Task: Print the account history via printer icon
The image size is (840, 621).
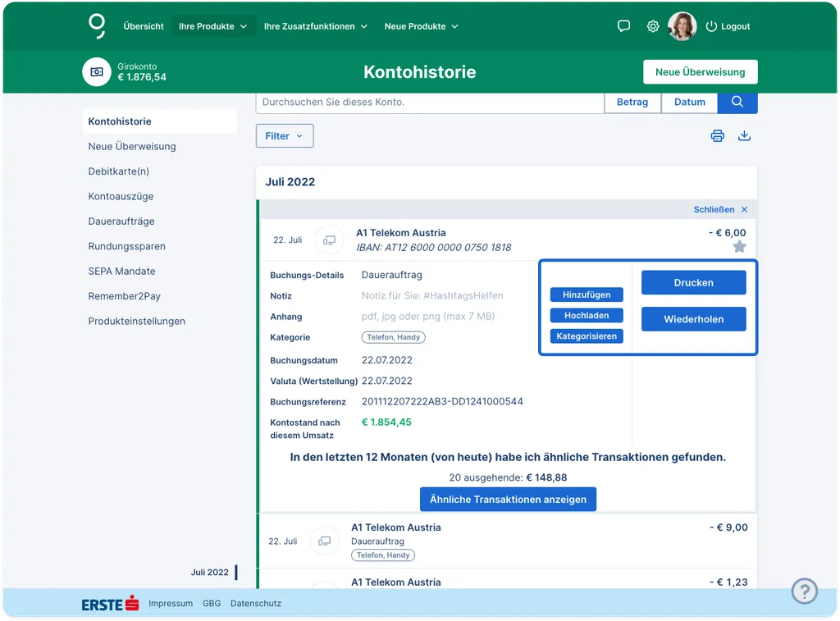Action: point(717,135)
